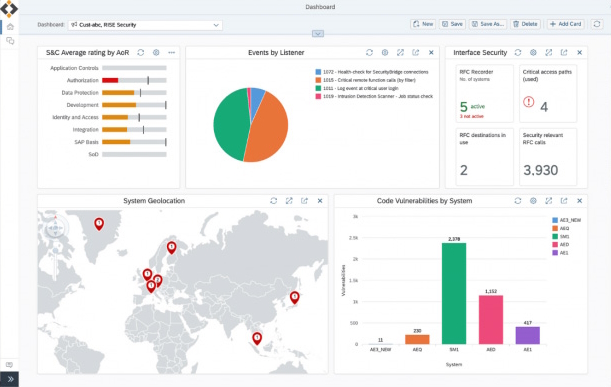Open settings of Interface Security card
Image resolution: width=611 pixels, height=387 pixels.
click(x=533, y=53)
